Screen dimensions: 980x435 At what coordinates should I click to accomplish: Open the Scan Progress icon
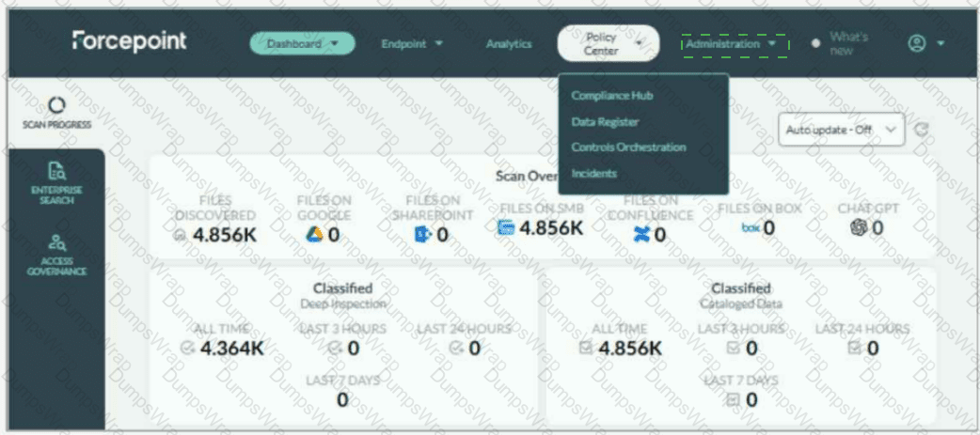coord(56,105)
